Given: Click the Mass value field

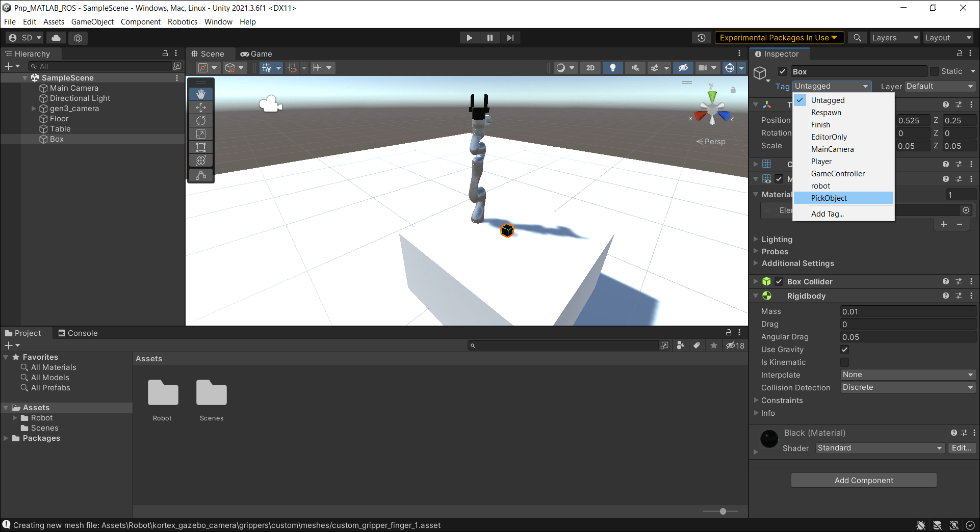Looking at the screenshot, I should click(908, 311).
